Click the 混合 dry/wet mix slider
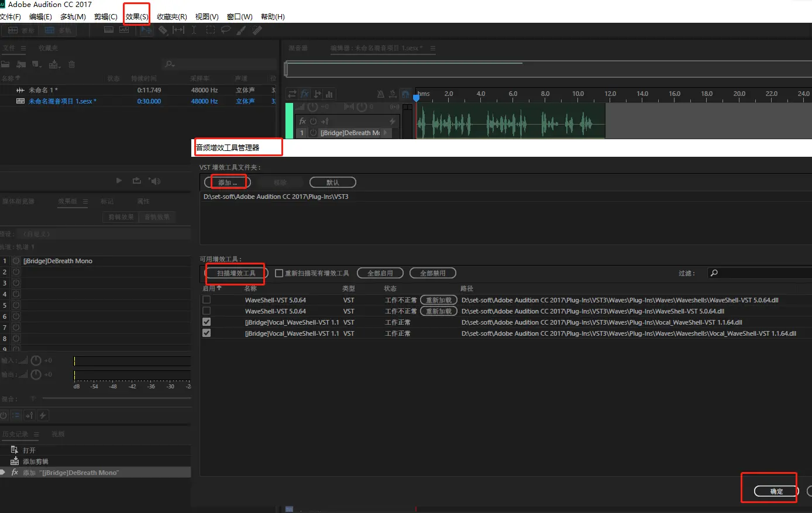The width and height of the screenshot is (812, 513). coord(116,398)
